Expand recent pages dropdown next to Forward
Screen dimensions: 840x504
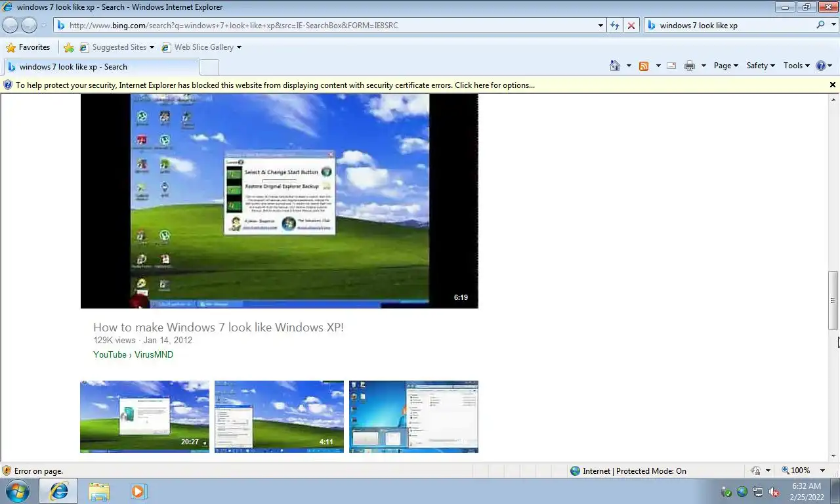(44, 26)
